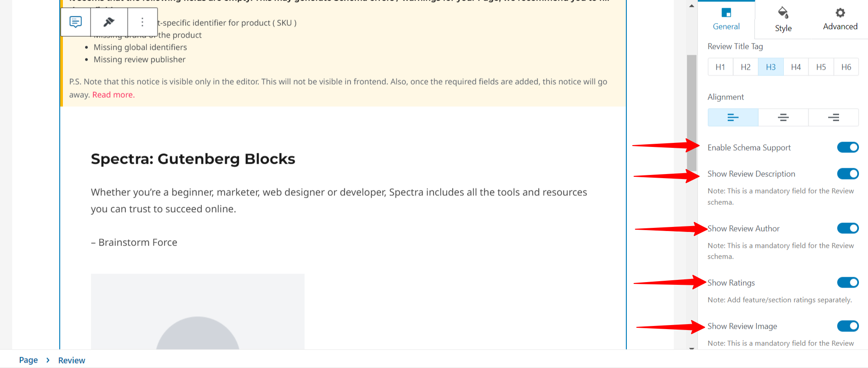This screenshot has height=368, width=868.
Task: Click the pin icon in block toolbar
Action: (109, 22)
